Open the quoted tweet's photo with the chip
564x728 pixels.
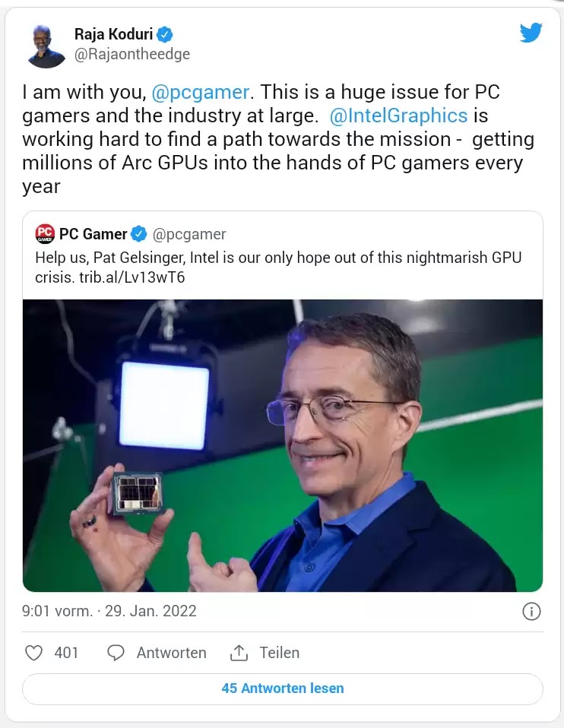(x=283, y=445)
